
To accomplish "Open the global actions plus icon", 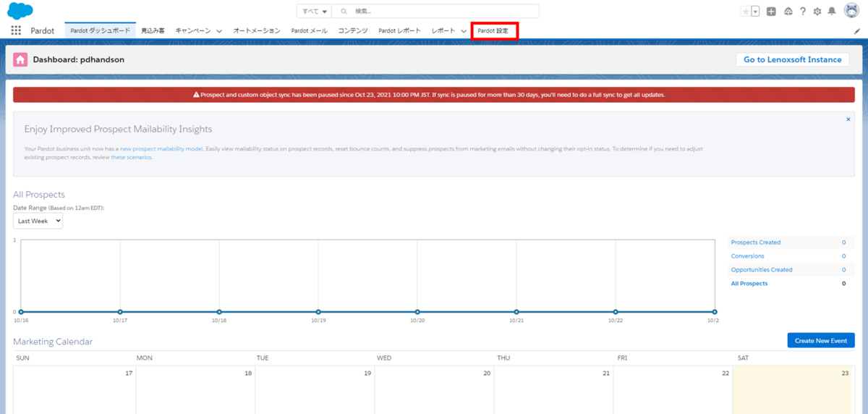I will tap(772, 12).
